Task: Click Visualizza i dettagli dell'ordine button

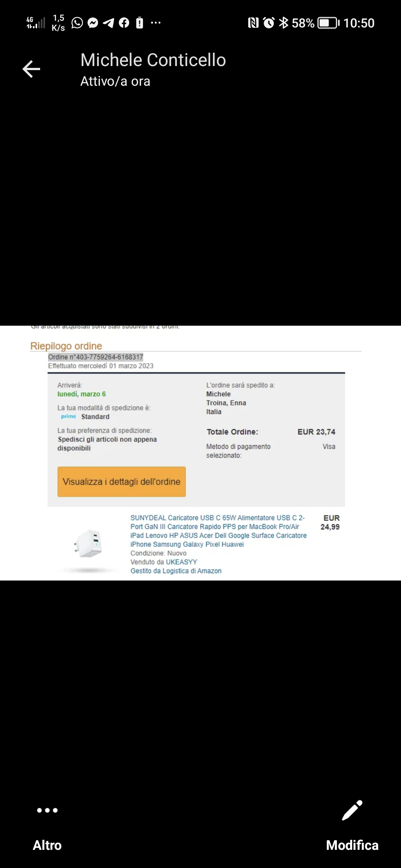Action: 121,481
